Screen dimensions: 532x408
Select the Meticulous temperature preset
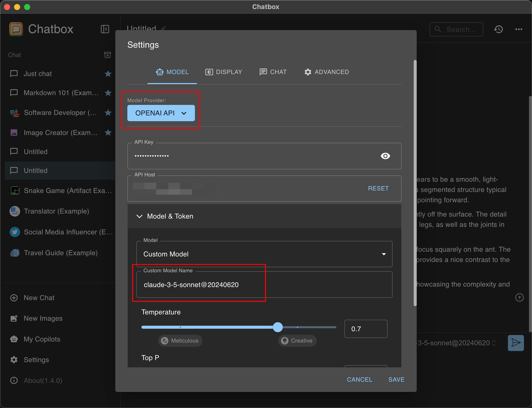pyautogui.click(x=180, y=341)
